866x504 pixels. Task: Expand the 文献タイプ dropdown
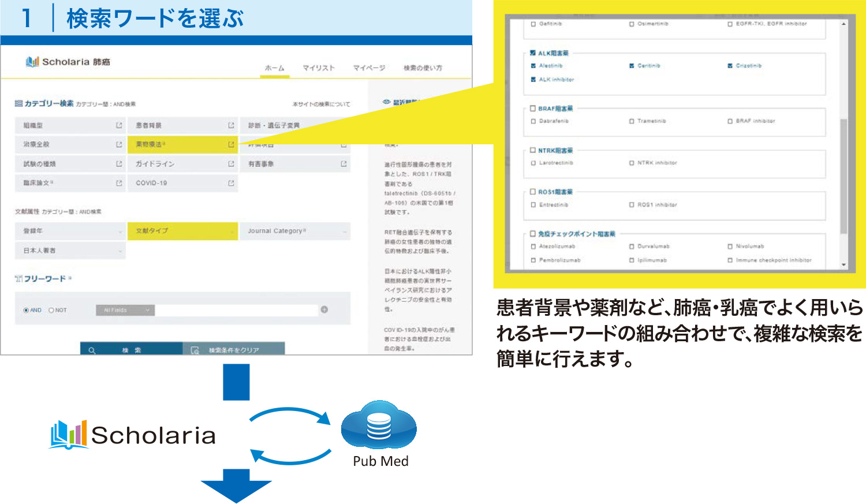tap(182, 231)
